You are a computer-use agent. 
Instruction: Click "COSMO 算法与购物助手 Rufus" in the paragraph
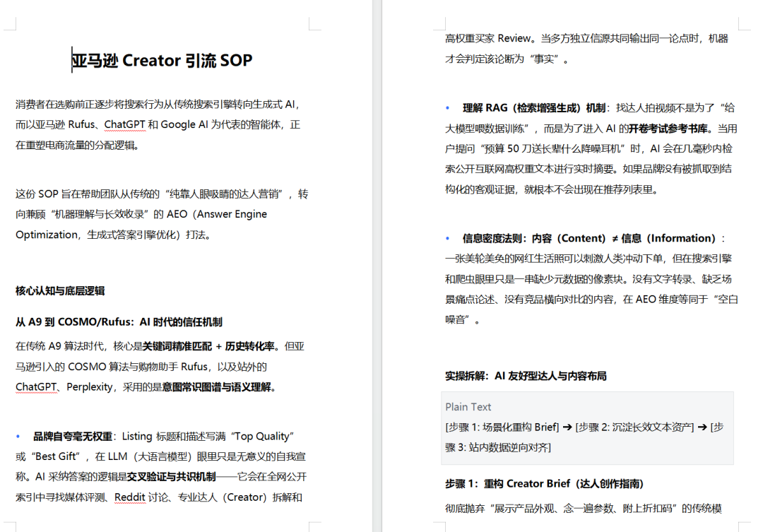click(138, 367)
